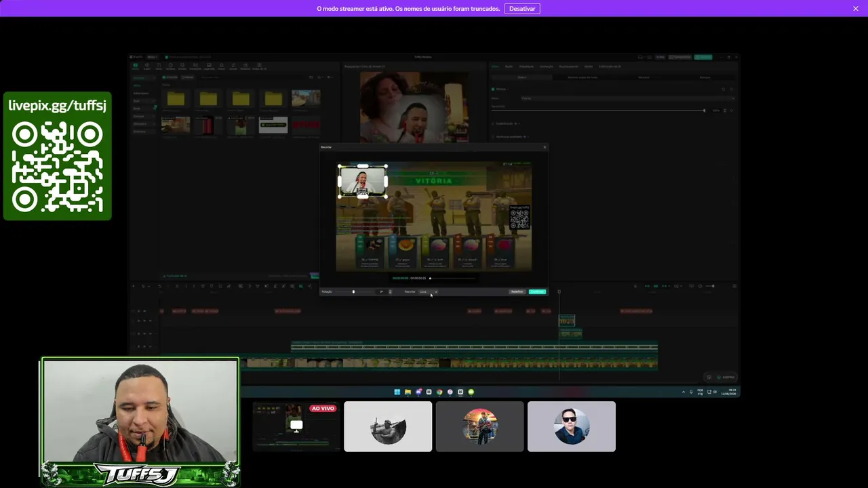Viewport: 868px width, 488px height.
Task: Open the Animação tab in properties panel
Action: (x=547, y=66)
